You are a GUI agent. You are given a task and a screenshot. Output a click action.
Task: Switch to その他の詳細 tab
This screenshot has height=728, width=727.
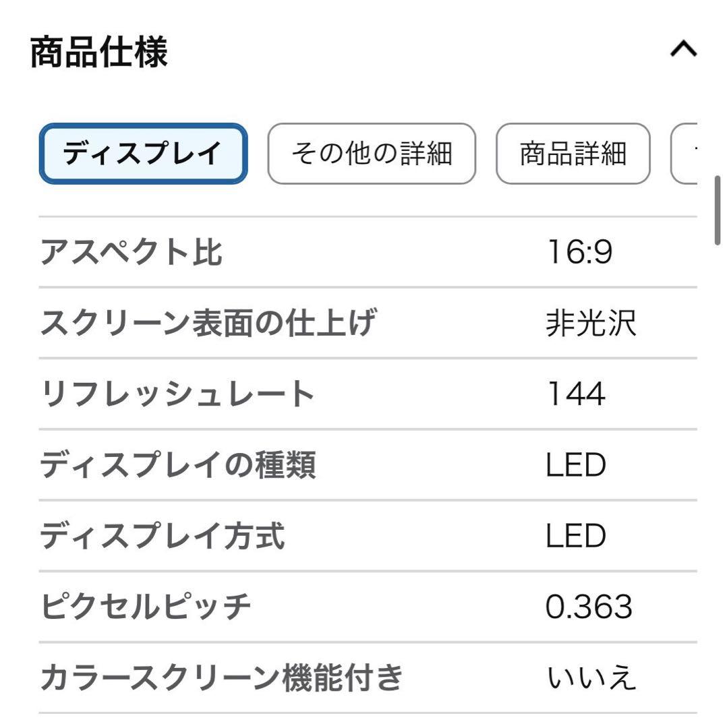pos(372,154)
